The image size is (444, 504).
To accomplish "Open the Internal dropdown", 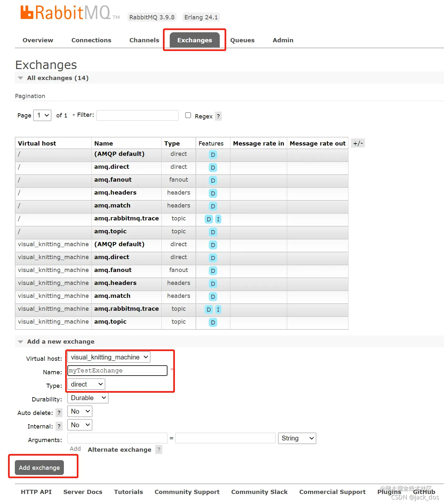I will [x=80, y=425].
